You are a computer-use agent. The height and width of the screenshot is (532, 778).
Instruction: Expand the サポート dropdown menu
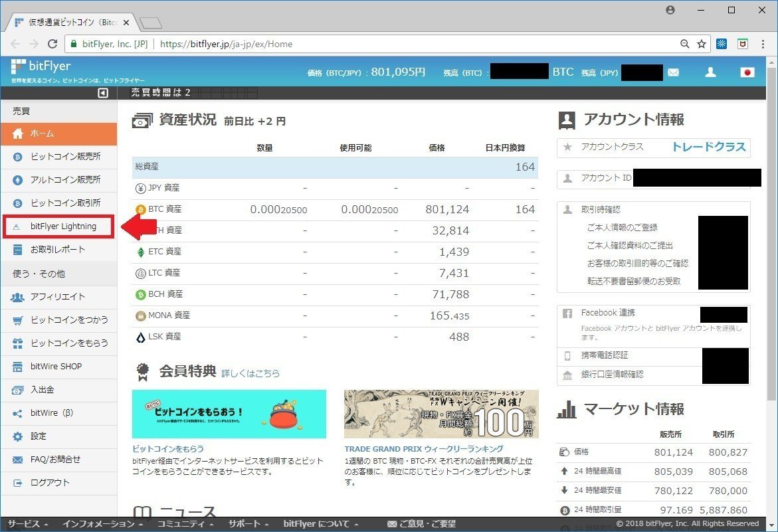pyautogui.click(x=246, y=523)
